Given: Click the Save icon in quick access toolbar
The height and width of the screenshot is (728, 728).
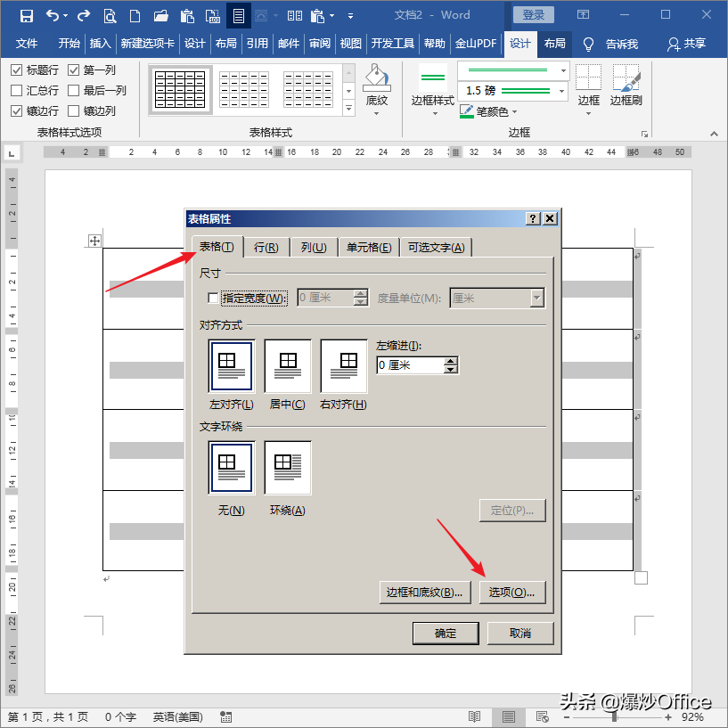Looking at the screenshot, I should pos(27,16).
